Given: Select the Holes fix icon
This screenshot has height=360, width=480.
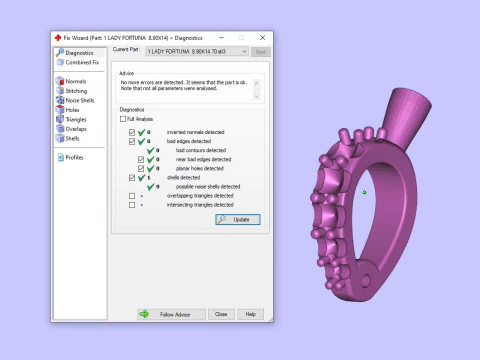Looking at the screenshot, I should coord(60,110).
